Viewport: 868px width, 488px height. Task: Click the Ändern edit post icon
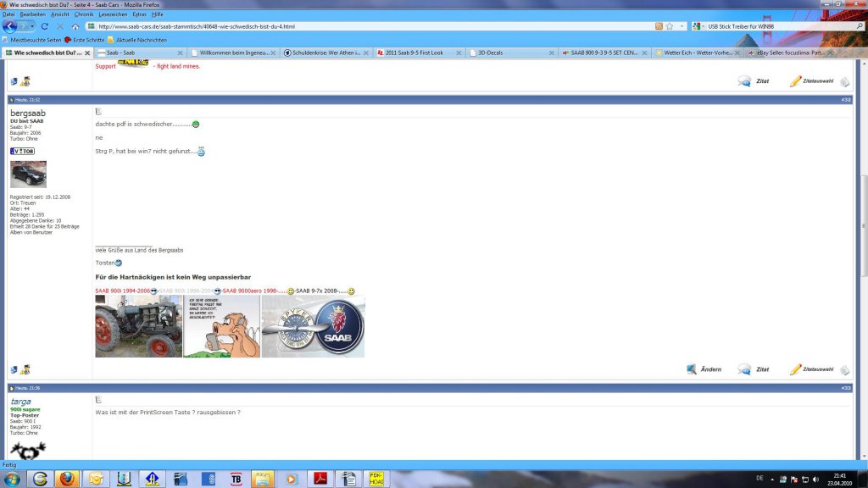[704, 369]
